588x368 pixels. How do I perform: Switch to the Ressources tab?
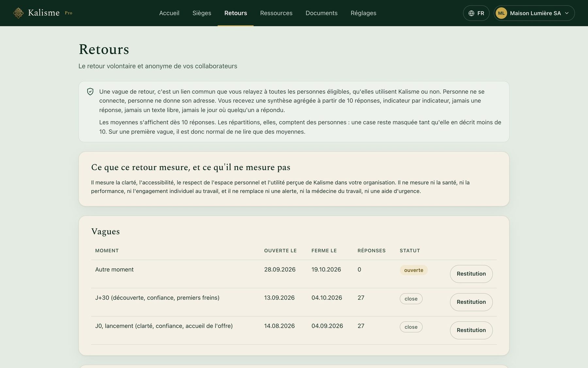(x=276, y=13)
